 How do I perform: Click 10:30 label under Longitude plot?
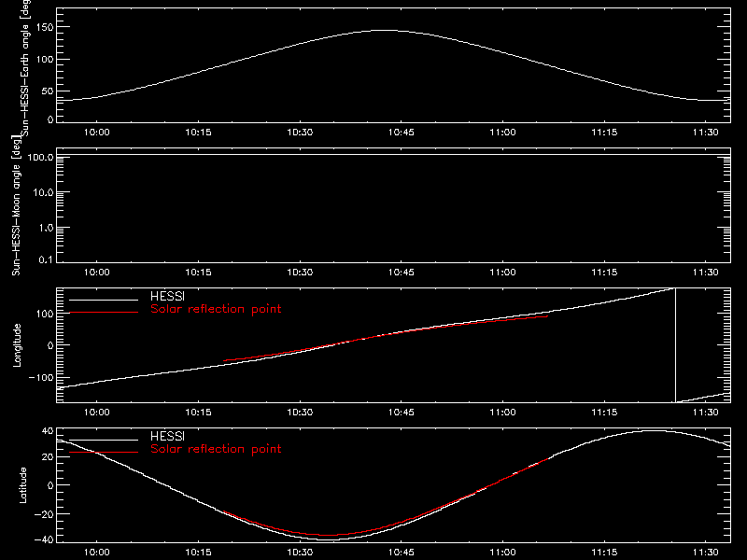point(300,413)
